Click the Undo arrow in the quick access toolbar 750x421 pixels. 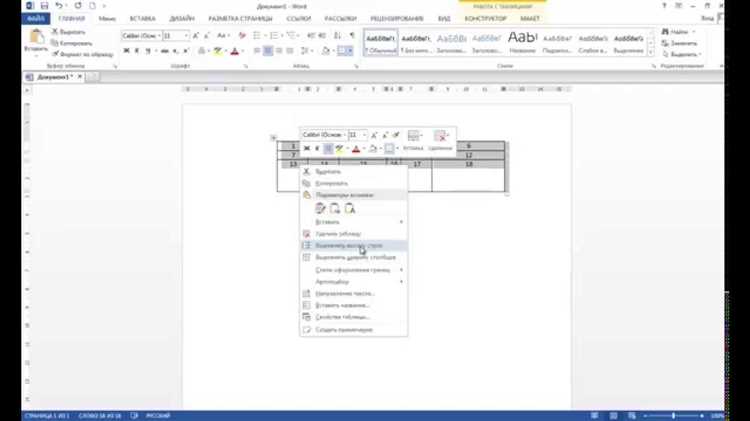point(58,6)
